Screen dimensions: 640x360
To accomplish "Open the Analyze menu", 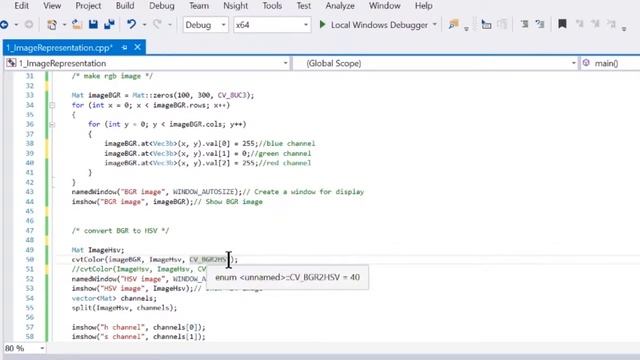I will pos(340,6).
